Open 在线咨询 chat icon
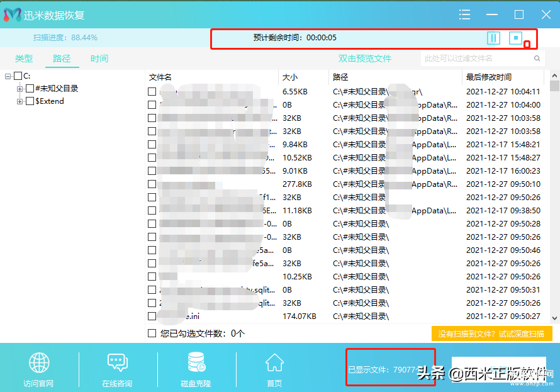Image resolution: width=560 pixels, height=392 pixels. pyautogui.click(x=118, y=362)
